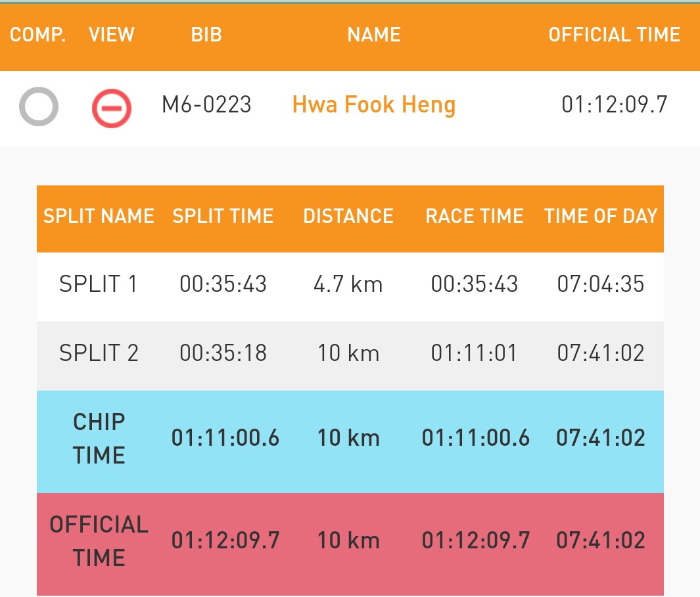Select the blue CHIP TIME row
The image size is (700, 597).
[x=350, y=442]
